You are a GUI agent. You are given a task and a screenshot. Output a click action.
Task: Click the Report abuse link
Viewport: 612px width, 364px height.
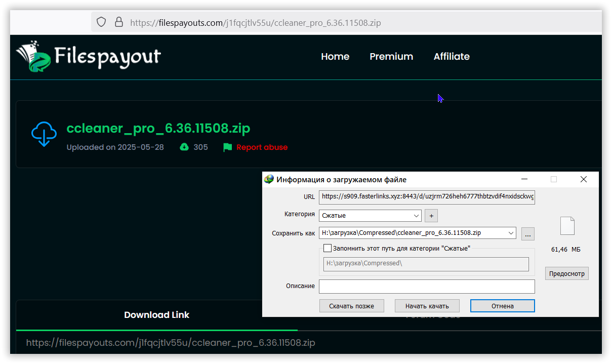(x=262, y=147)
